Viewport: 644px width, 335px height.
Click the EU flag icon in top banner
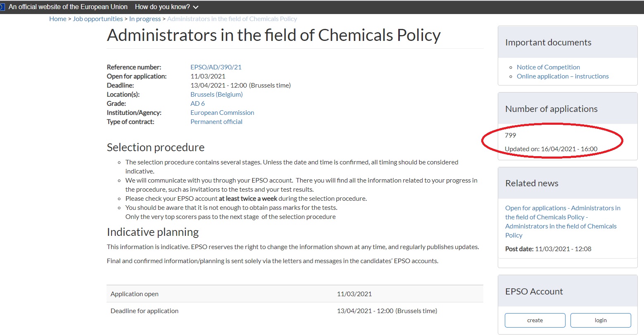[x=2, y=7]
